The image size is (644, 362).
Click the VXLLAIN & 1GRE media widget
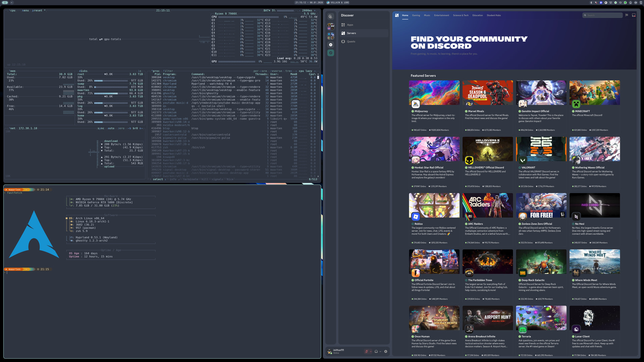pos(338,2)
